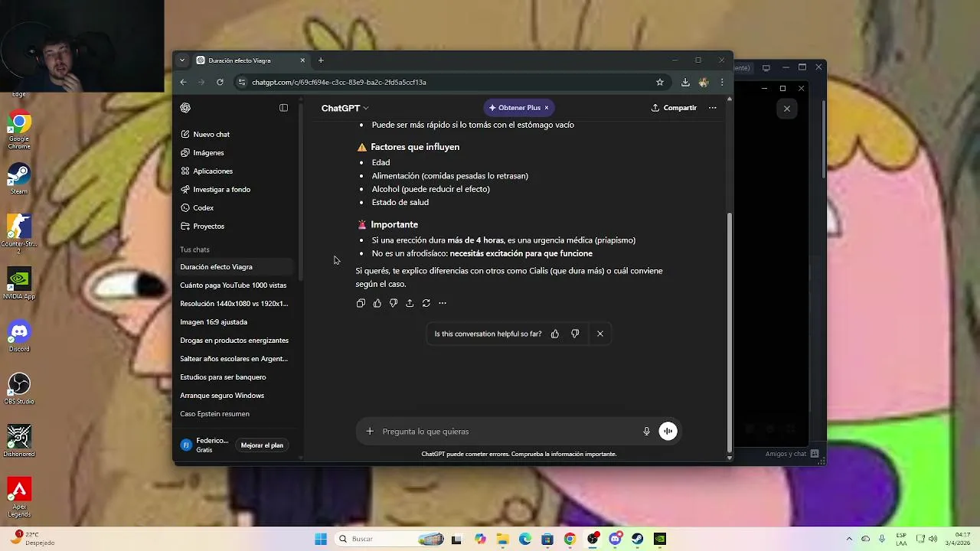View site information icon in address bar

[x=243, y=82]
